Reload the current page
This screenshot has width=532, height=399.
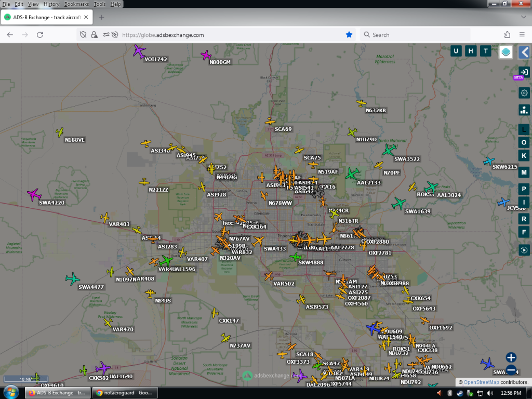click(x=40, y=35)
